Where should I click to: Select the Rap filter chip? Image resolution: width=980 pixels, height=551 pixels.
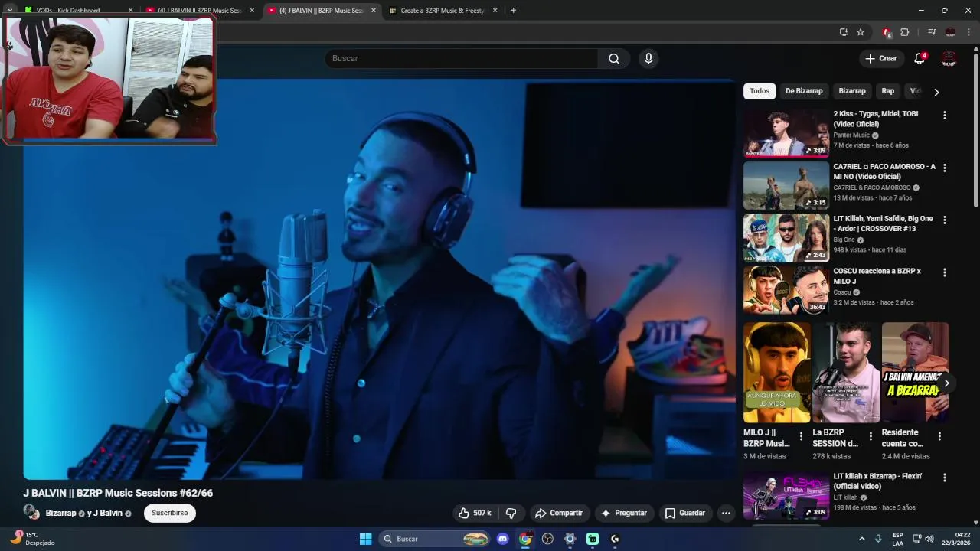coord(888,91)
